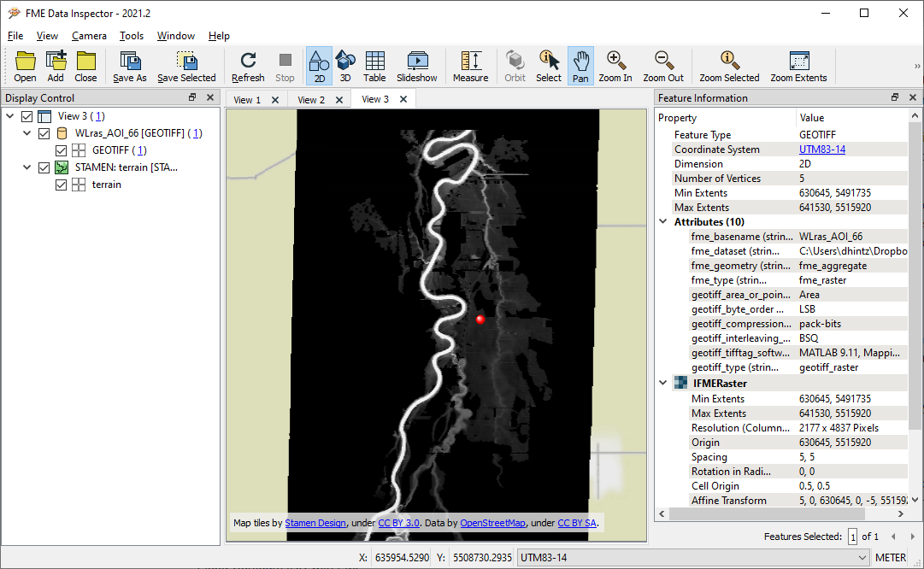Collapse the View 3 tree node
This screenshot has height=569, width=924.
point(10,116)
